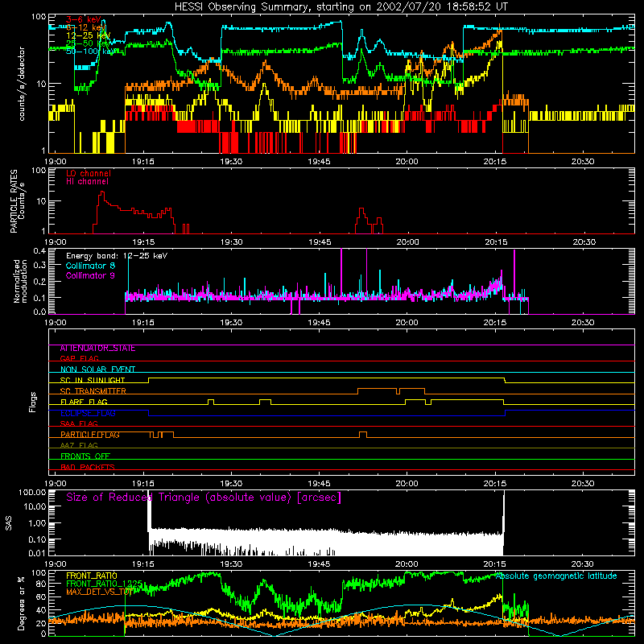644x644 pixels.
Task: Click the 20:30 tick label under flags plot
Action: [x=582, y=484]
